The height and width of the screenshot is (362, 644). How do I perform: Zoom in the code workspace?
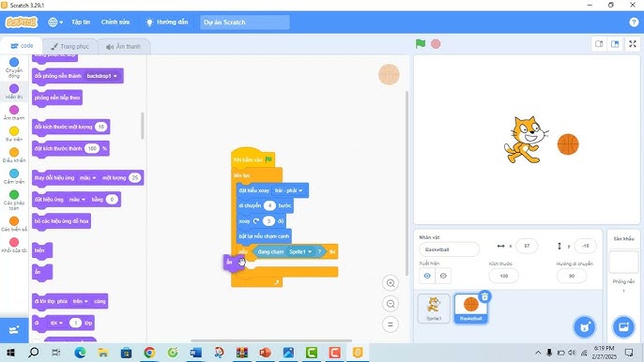391,283
